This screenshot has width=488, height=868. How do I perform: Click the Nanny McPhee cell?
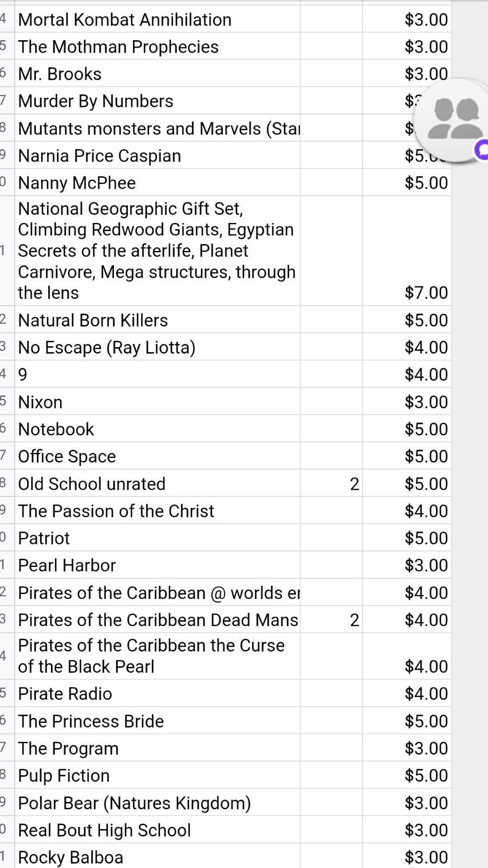157,182
